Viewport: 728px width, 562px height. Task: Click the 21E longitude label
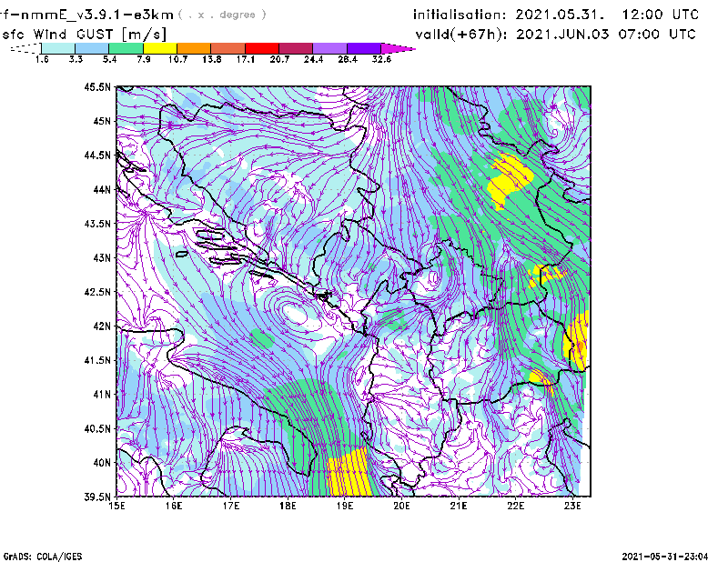coord(459,506)
